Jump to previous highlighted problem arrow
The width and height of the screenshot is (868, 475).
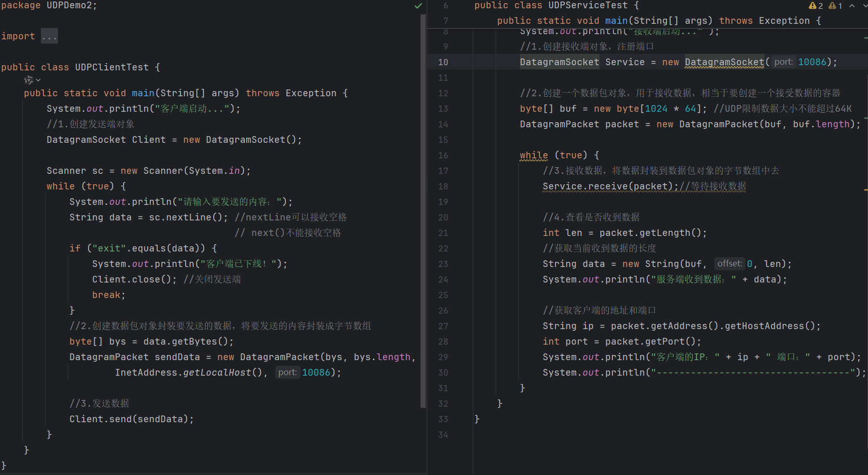click(852, 6)
